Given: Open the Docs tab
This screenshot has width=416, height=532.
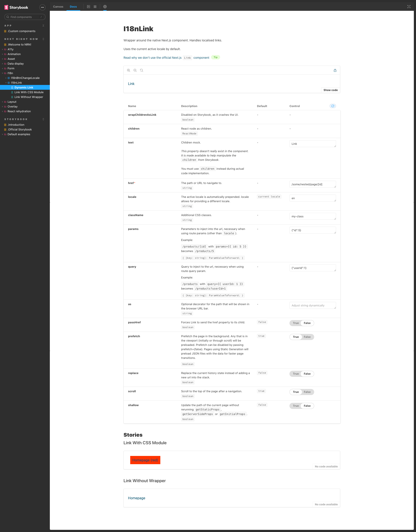Looking at the screenshot, I should (73, 7).
